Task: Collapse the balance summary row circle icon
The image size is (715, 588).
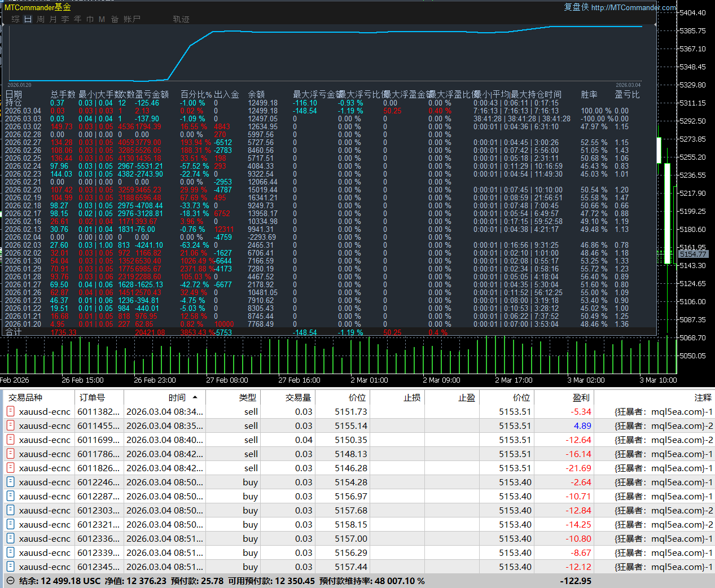Action: (10, 581)
